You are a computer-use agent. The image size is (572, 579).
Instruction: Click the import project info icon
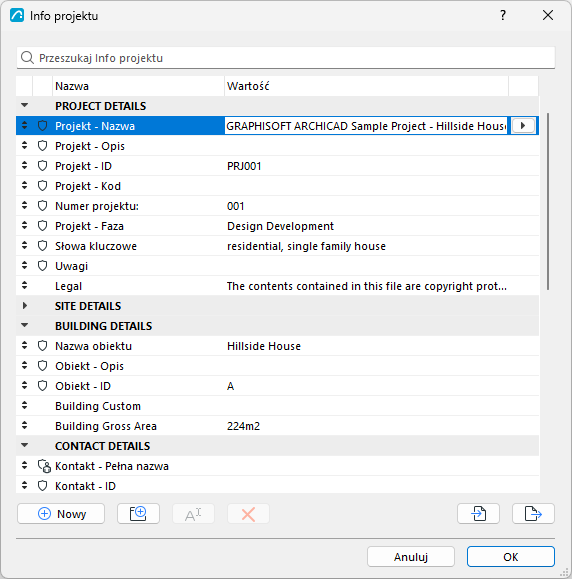[478, 513]
